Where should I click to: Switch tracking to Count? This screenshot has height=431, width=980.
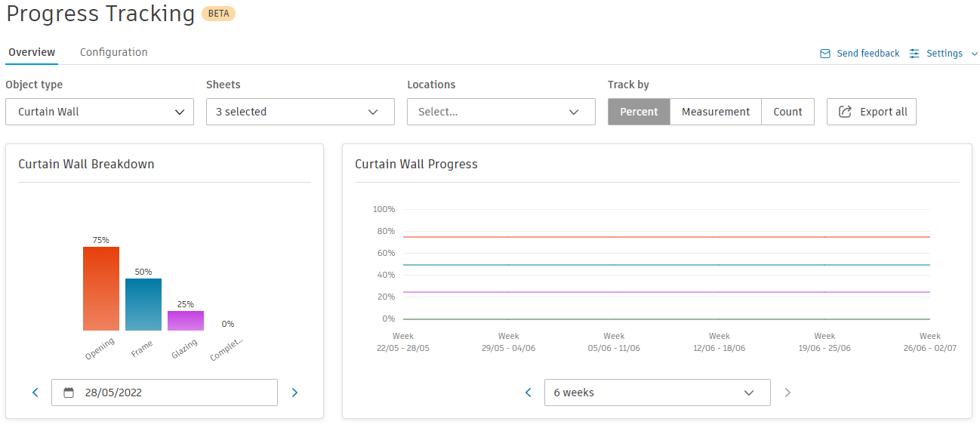pos(787,112)
